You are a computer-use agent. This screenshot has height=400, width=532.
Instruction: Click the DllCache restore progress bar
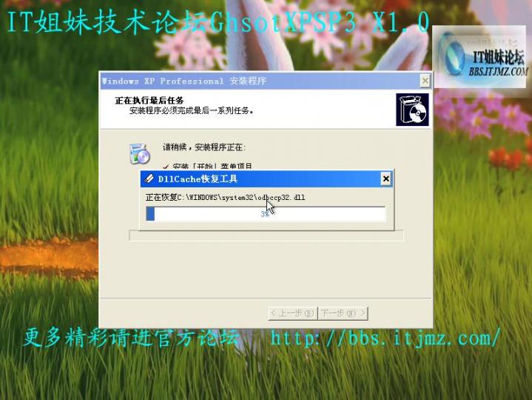(x=266, y=214)
